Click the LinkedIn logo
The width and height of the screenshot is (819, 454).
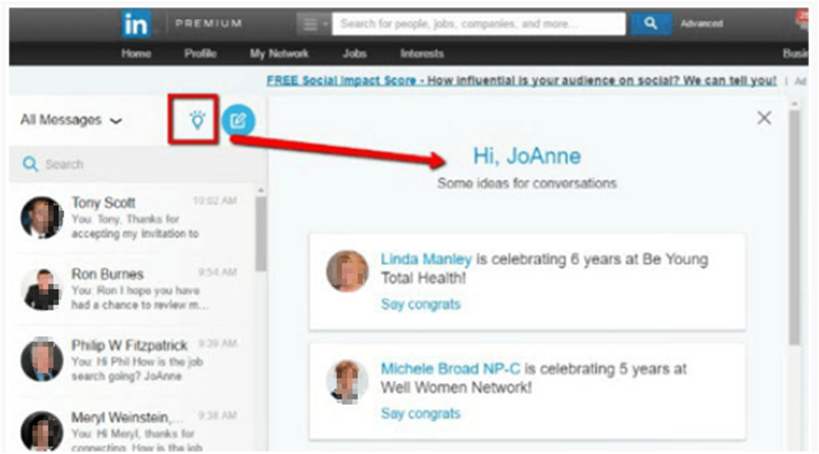[x=136, y=24]
